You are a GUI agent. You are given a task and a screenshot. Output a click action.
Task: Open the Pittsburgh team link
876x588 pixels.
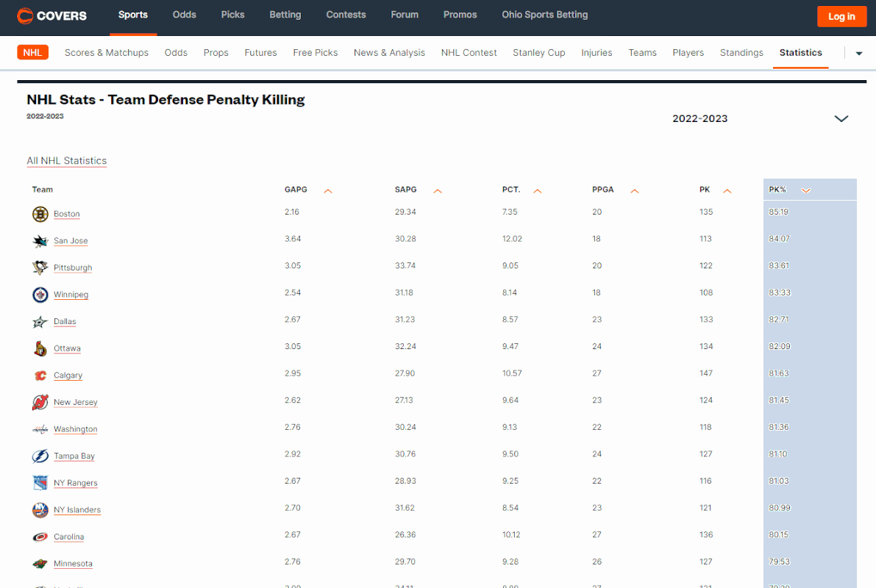[73, 268]
